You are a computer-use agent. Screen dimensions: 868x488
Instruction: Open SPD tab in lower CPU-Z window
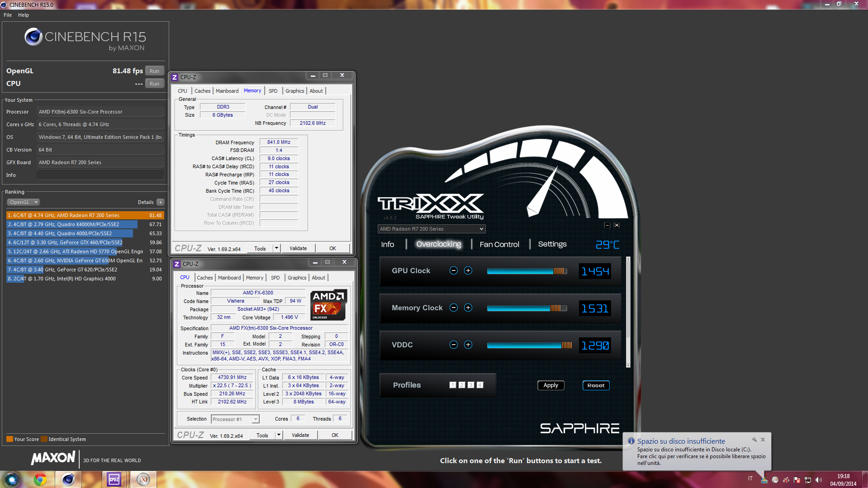point(275,278)
